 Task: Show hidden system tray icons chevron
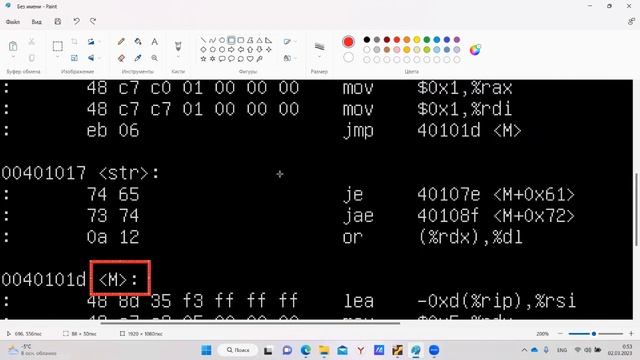(x=524, y=350)
